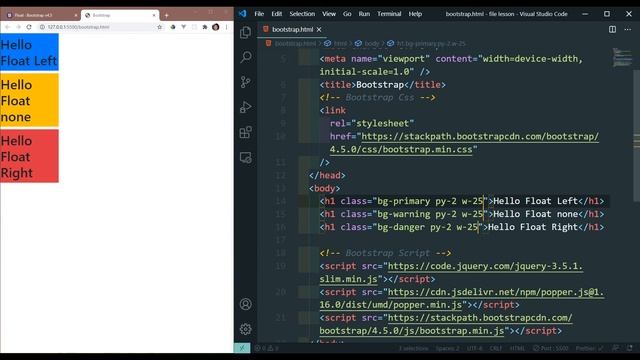
Task: Select the bootstrap.html editor tab
Action: pos(292,29)
